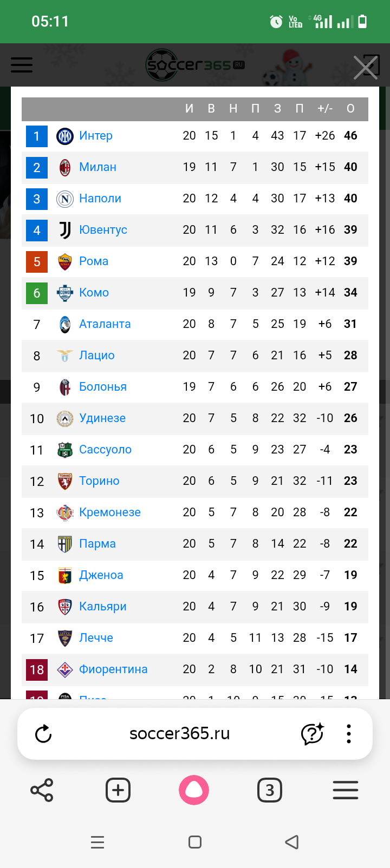Tap the AI chat assistant icon
This screenshot has height=868, width=390.
click(312, 734)
